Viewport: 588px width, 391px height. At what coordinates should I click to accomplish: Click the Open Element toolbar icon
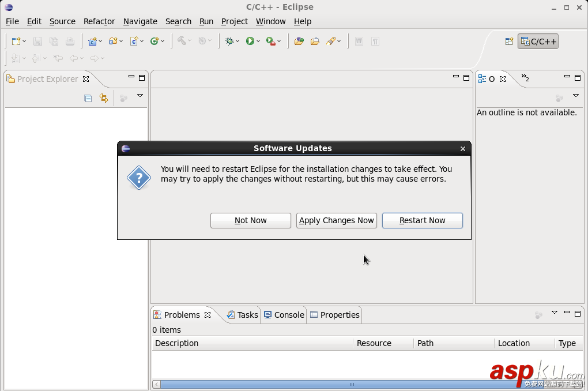click(299, 42)
